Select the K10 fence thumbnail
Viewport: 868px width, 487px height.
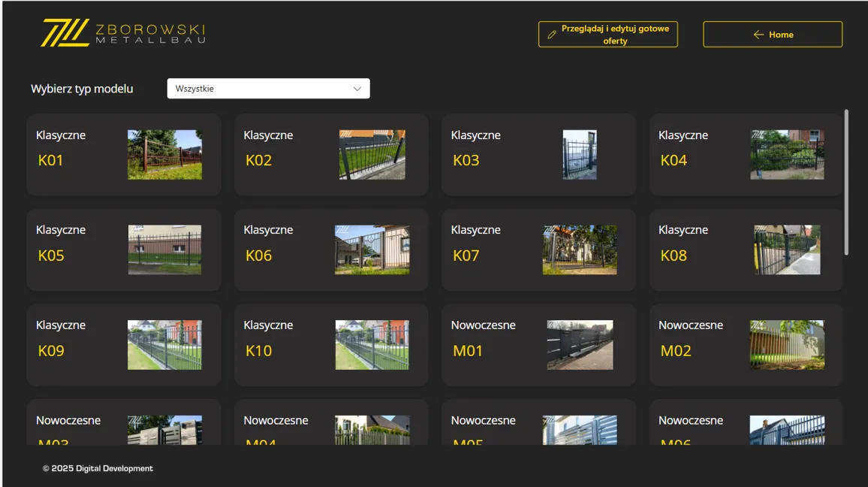coord(372,345)
